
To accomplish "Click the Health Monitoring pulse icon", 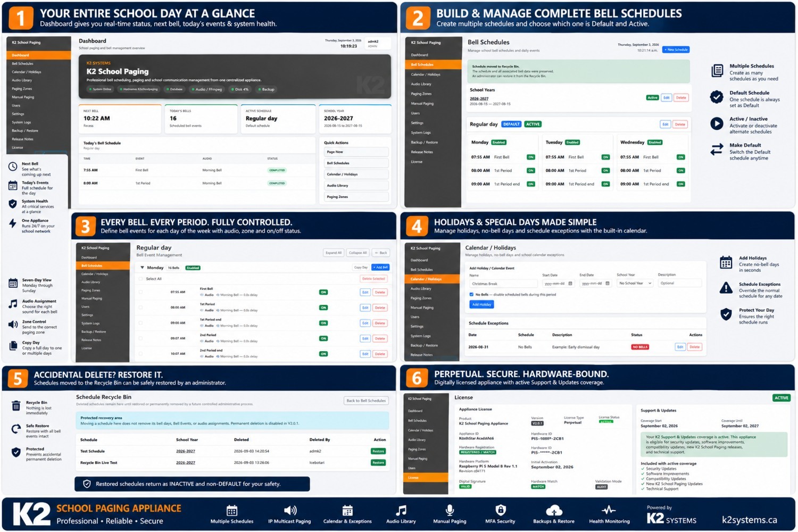I will click(609, 510).
